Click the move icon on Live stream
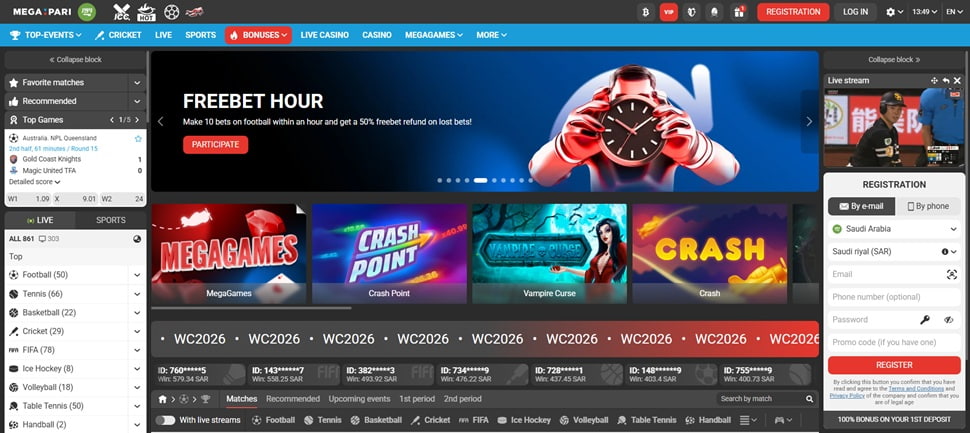This screenshot has width=970, height=433. pyautogui.click(x=934, y=80)
